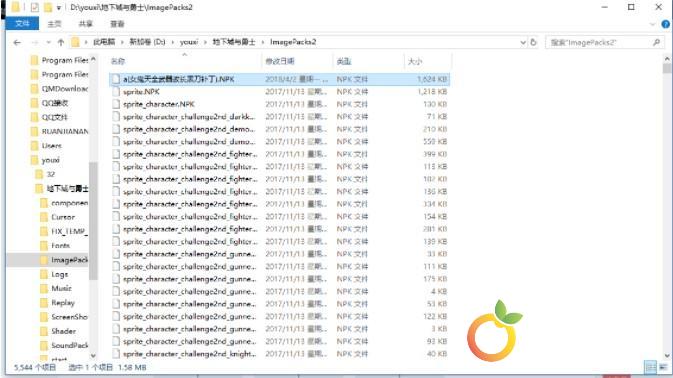Click the New Folder quick access icon
The image size is (673, 378).
tap(48, 7)
